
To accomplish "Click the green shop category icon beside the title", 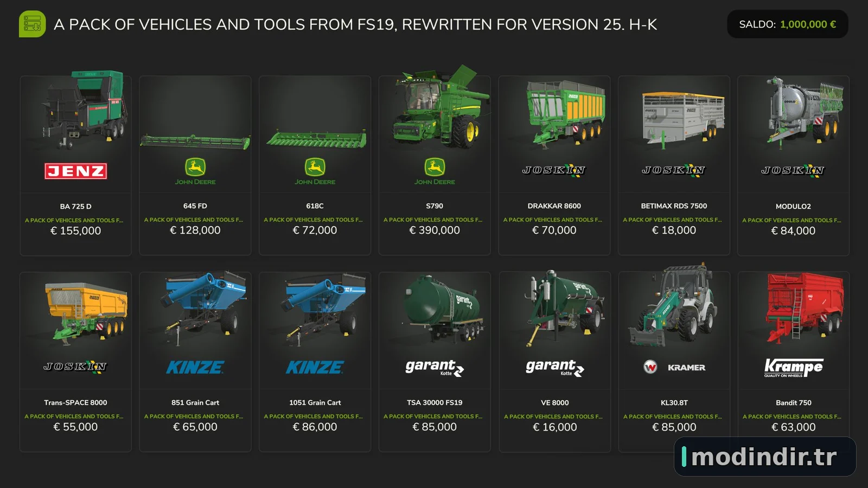I will click(32, 24).
